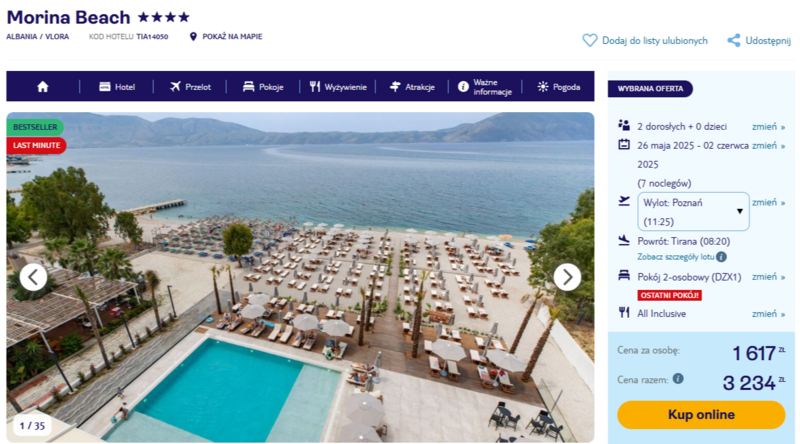Open Zobacz szczegóły lotu link
Viewport: 800px width, 444px height.
pyautogui.click(x=676, y=257)
